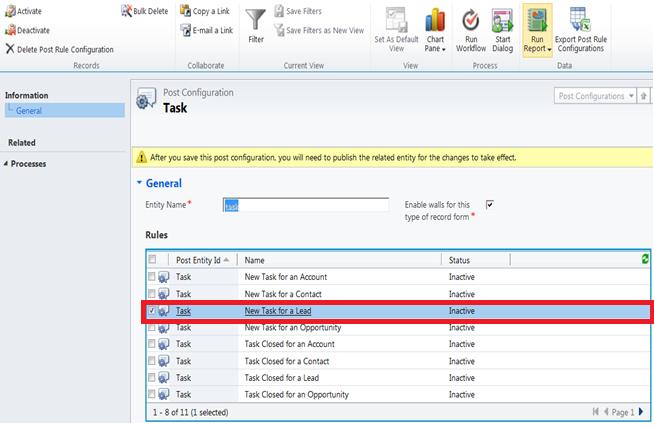Click the Entity Name input field
The width and height of the screenshot is (654, 427).
305,205
